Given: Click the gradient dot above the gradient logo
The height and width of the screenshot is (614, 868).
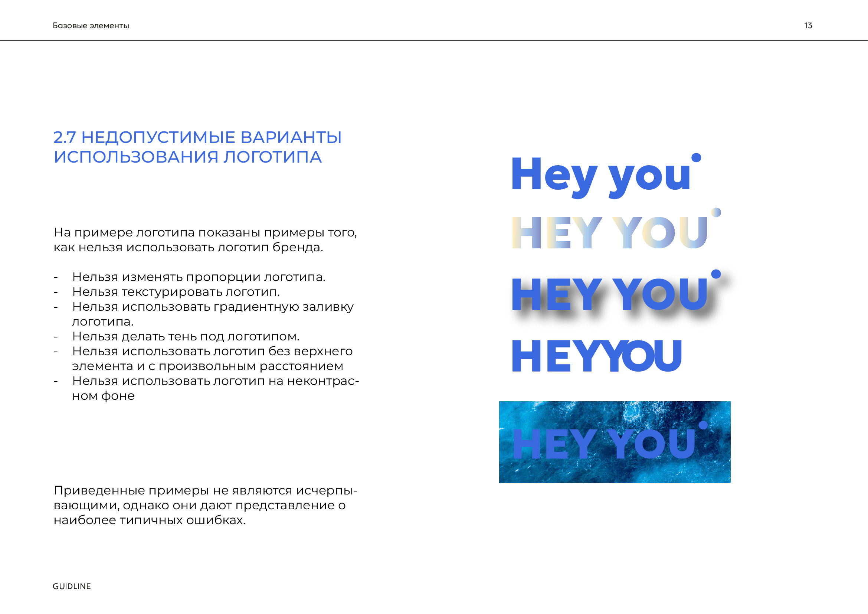Looking at the screenshot, I should [716, 212].
